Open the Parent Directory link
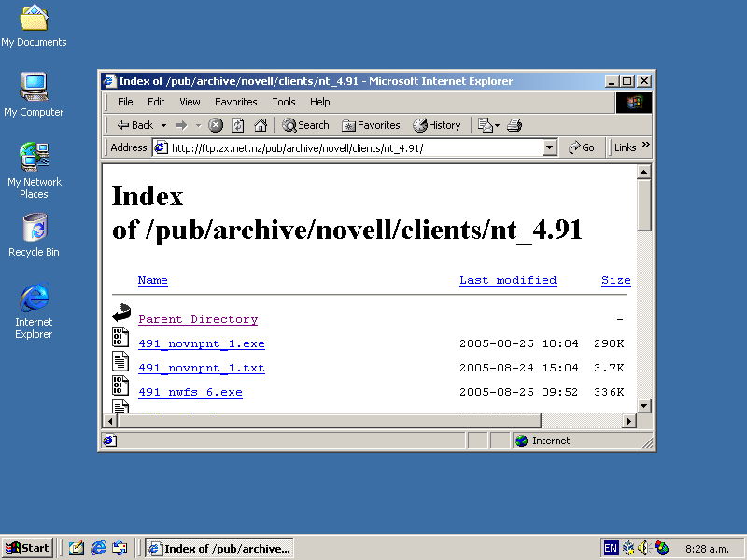The width and height of the screenshot is (747, 560). pos(198,319)
